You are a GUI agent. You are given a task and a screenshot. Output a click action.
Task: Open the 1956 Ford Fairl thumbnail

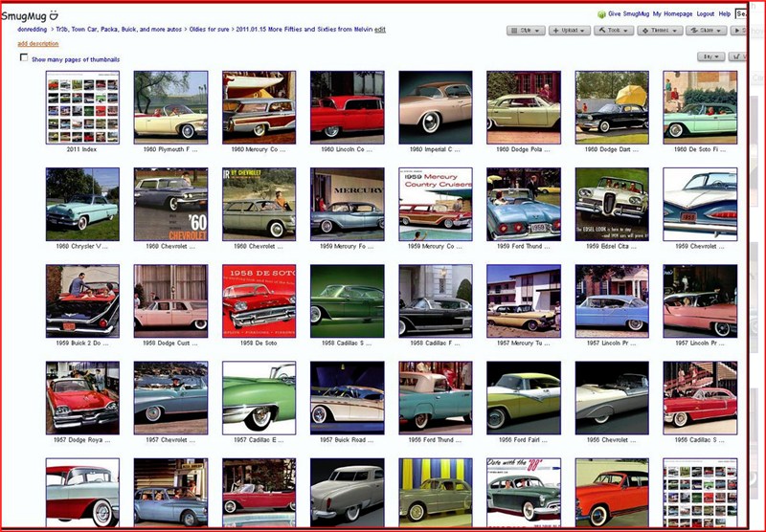click(524, 398)
